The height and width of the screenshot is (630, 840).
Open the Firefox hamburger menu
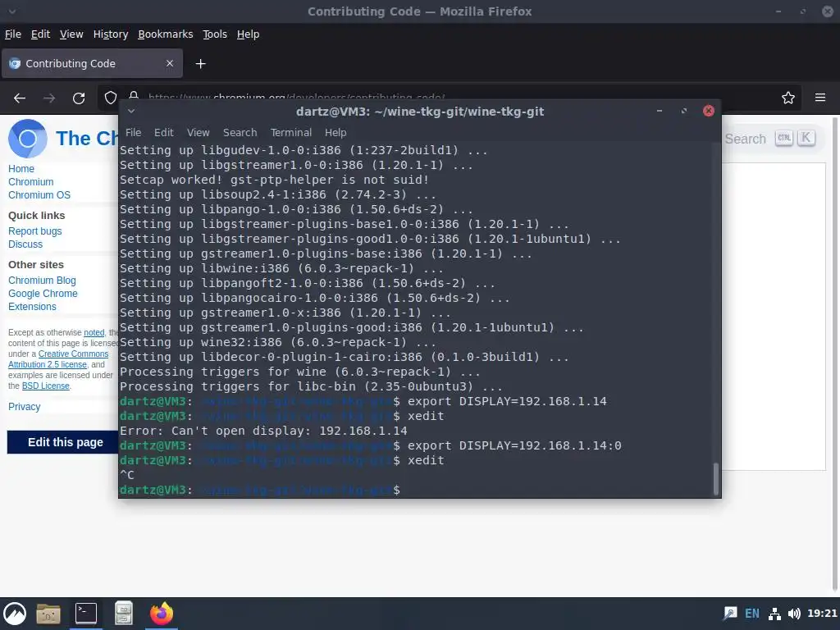click(820, 98)
